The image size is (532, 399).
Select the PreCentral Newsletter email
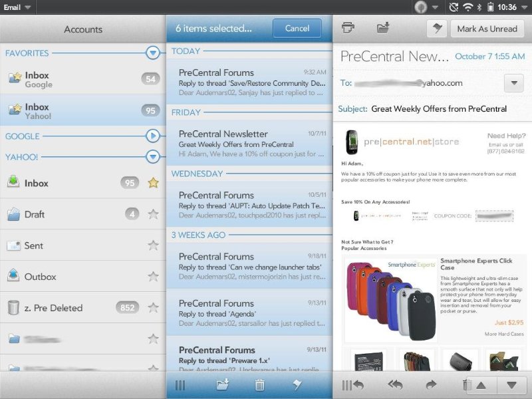(x=249, y=144)
